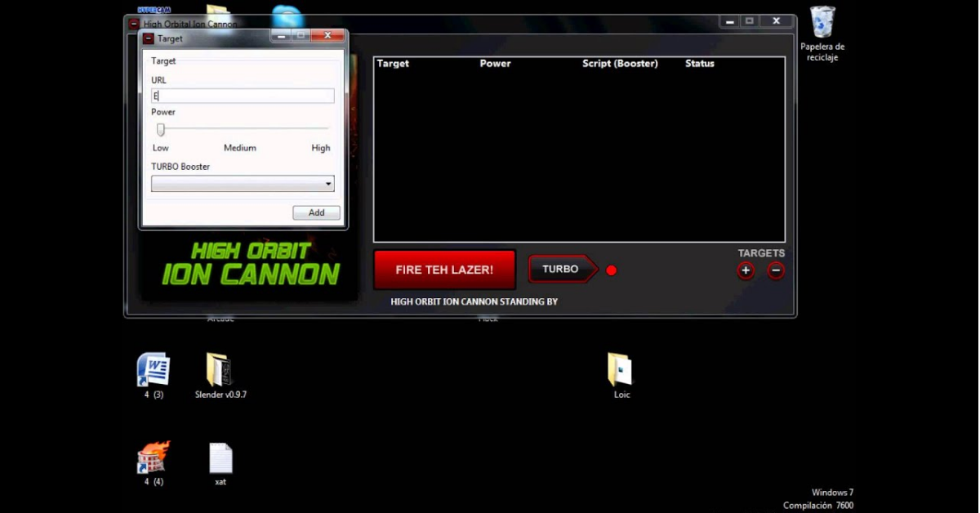980x513 pixels.
Task: Click the High Orbital Ion Cannon title bar icon
Action: (134, 25)
